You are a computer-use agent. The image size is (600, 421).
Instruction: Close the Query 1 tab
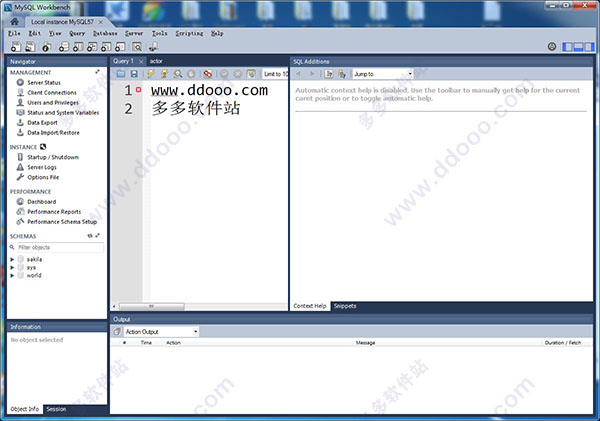tap(141, 62)
